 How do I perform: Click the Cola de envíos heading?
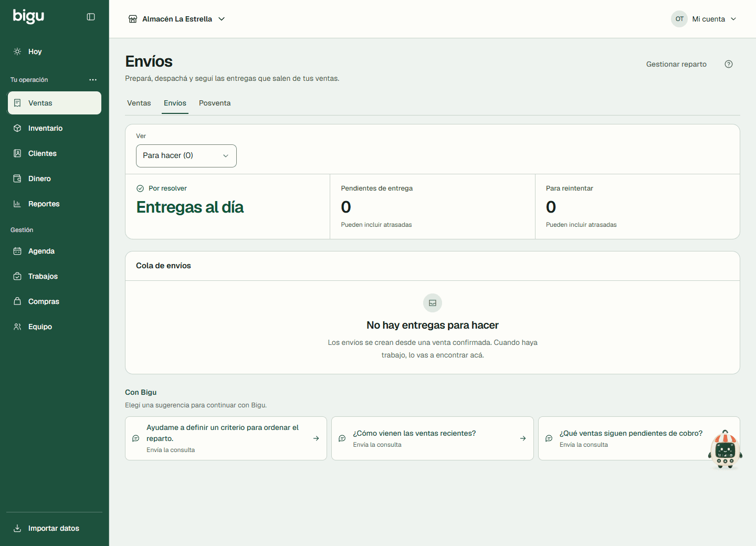click(x=163, y=266)
